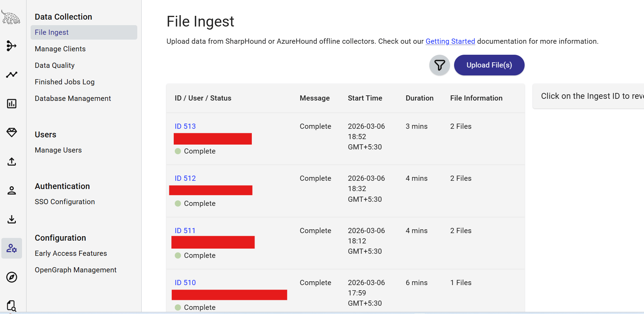Open the user profile icon in sidebar
The image size is (644, 314).
pyautogui.click(x=12, y=190)
